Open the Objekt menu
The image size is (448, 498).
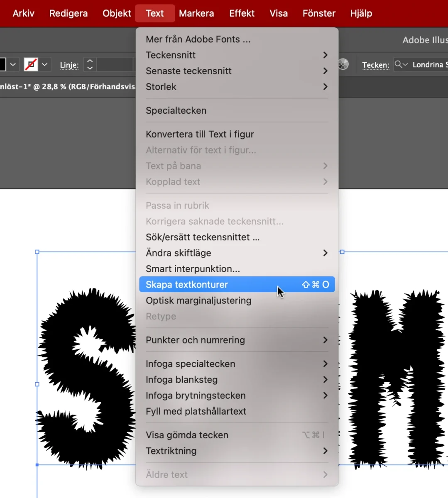click(117, 13)
